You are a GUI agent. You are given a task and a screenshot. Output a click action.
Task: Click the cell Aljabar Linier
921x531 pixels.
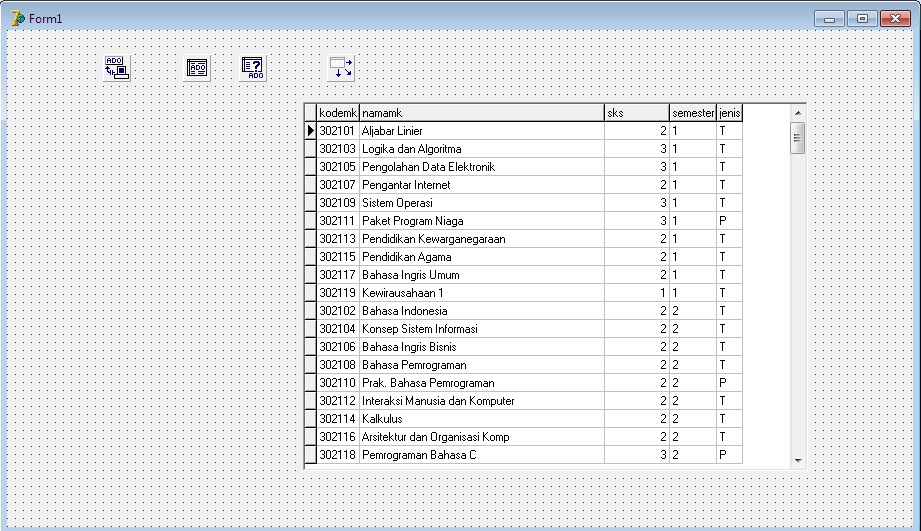click(482, 131)
